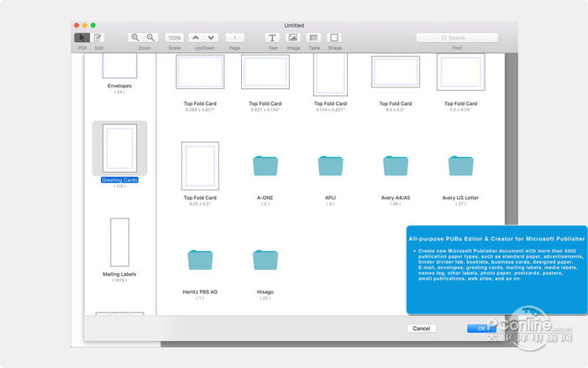
Task: Go up one page with Up arrow
Action: pos(196,38)
